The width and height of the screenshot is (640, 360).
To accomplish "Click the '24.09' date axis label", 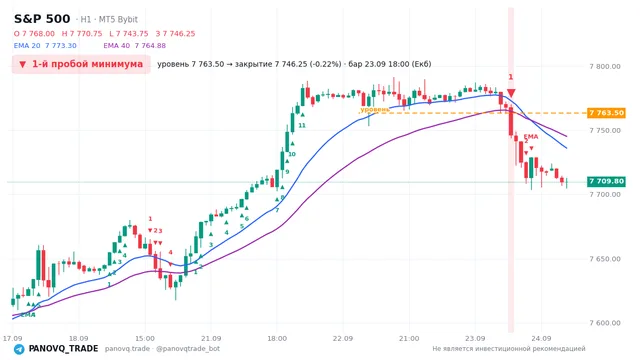I will coord(541,338).
